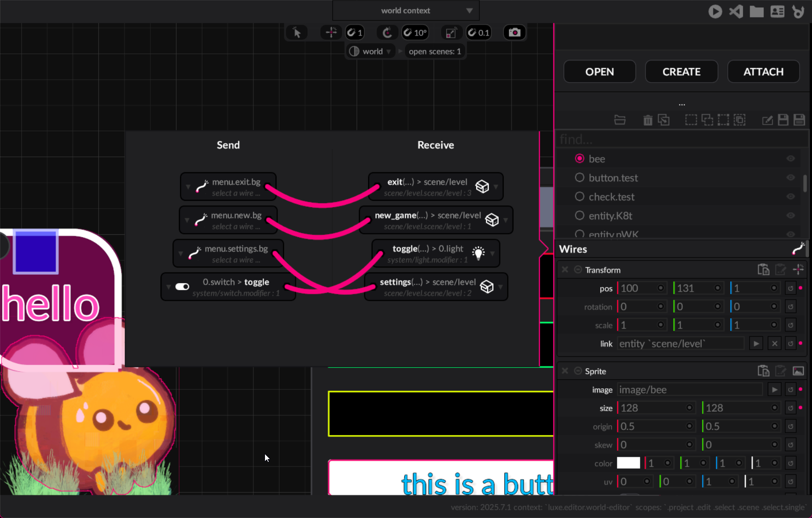The width and height of the screenshot is (812, 518).
Task: Select the move/translate tool
Action: point(331,33)
